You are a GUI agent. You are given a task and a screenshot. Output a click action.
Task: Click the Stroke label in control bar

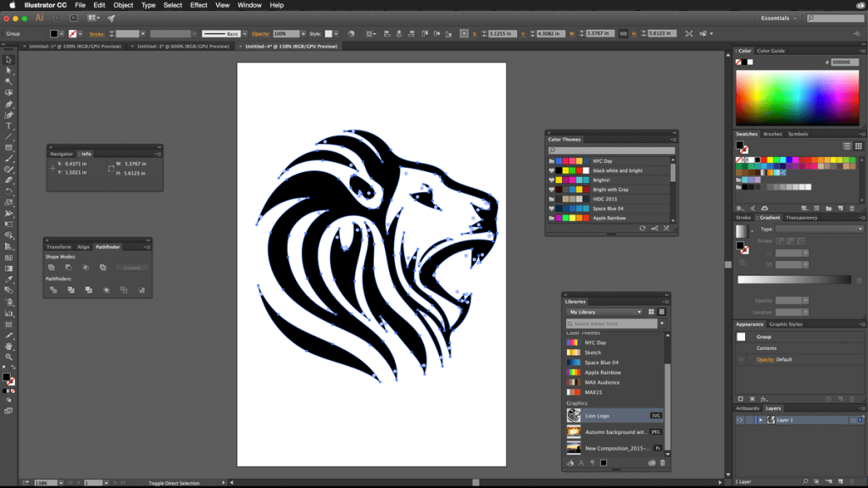point(97,34)
